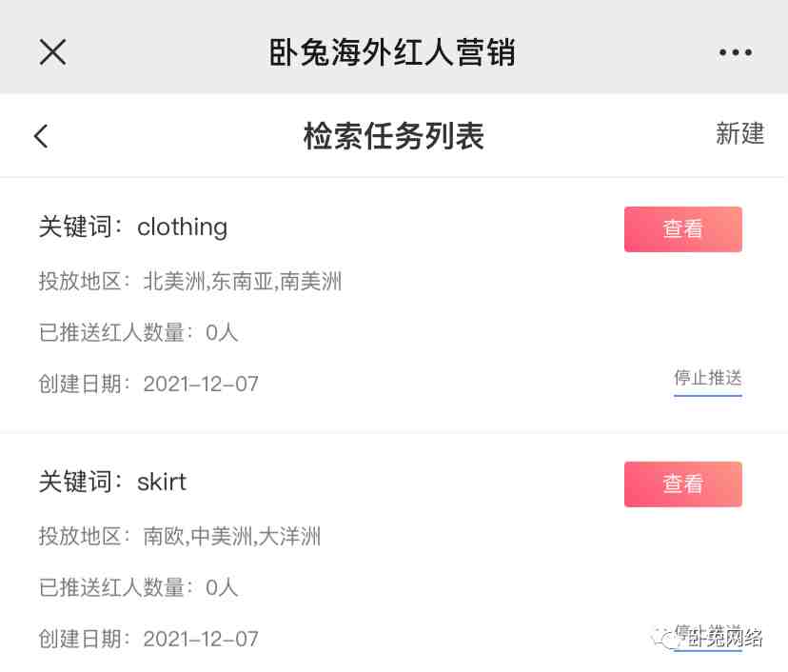Tap the 卧兔海外红人营销 header title

tap(392, 52)
